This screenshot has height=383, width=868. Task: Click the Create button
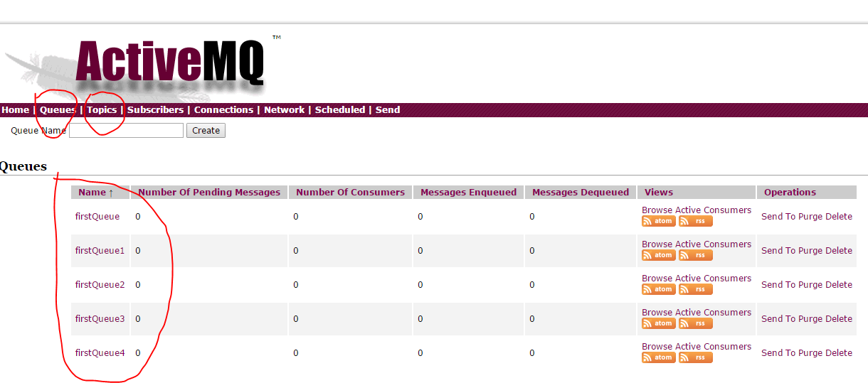pos(206,131)
